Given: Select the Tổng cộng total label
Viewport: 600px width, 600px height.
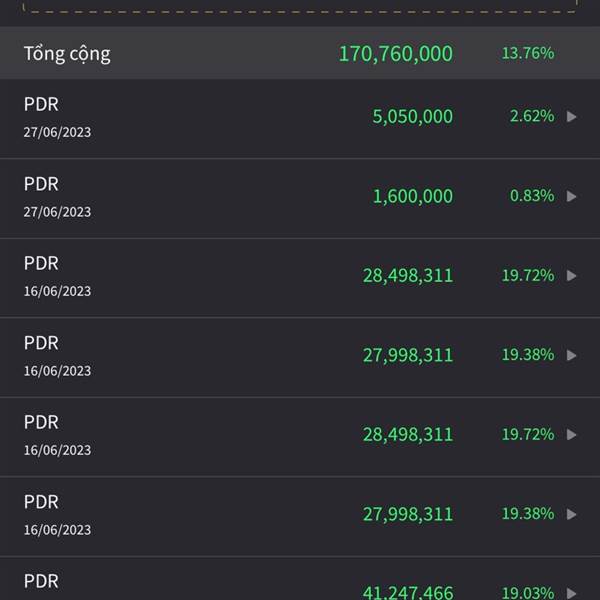Looking at the screenshot, I should tap(67, 54).
